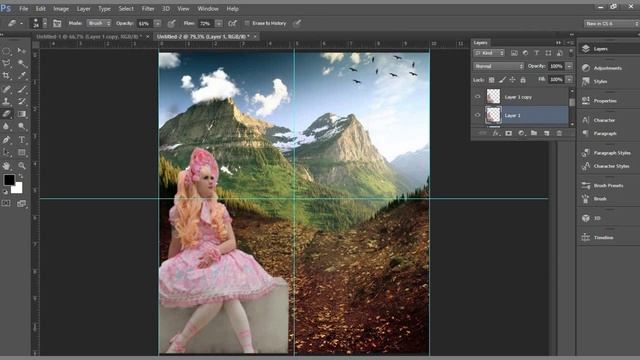
Task: Select the Pen tool
Action: coord(7,140)
